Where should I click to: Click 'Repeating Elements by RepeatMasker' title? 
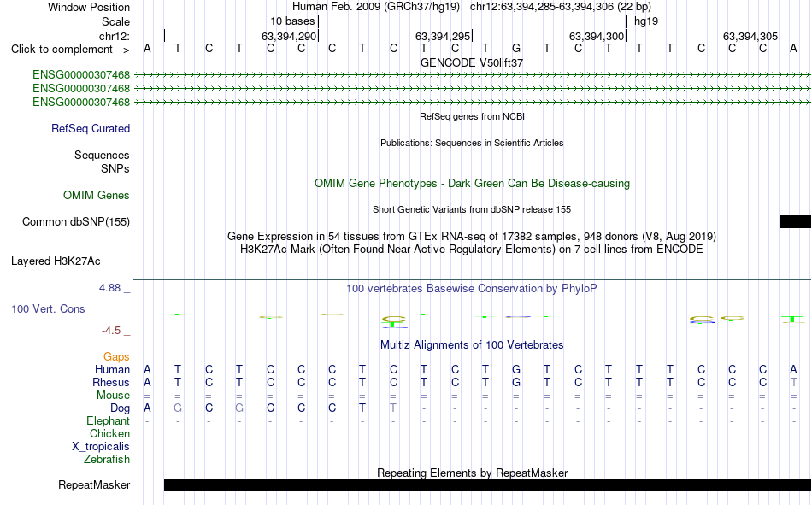473,473
